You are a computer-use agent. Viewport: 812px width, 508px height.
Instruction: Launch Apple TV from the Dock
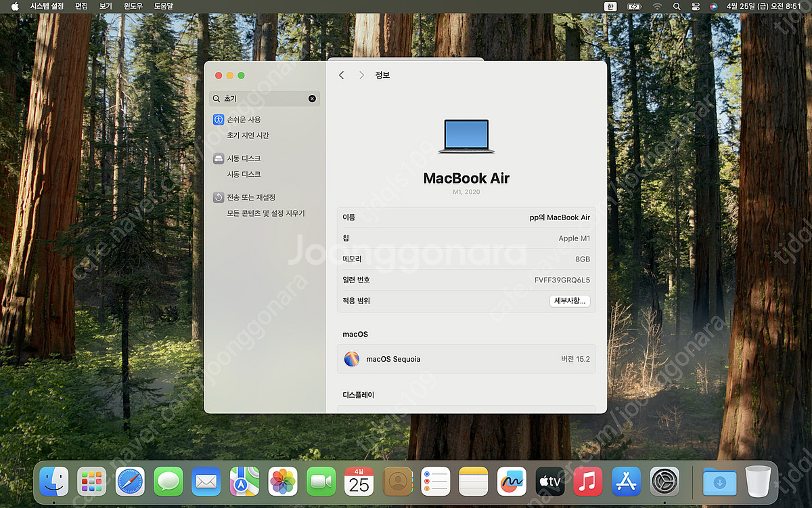(x=550, y=482)
